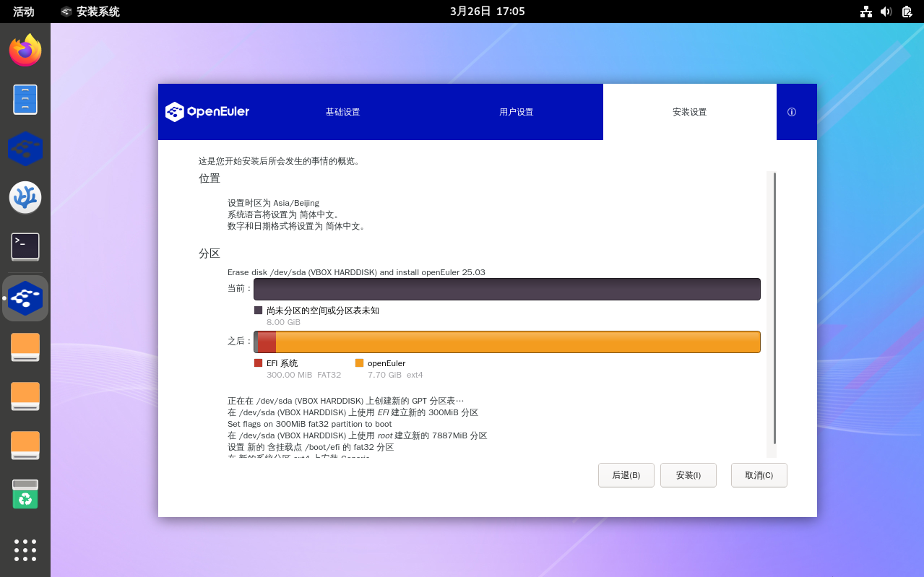924x577 pixels.
Task: Click the volume speaker icon
Action: [886, 12]
